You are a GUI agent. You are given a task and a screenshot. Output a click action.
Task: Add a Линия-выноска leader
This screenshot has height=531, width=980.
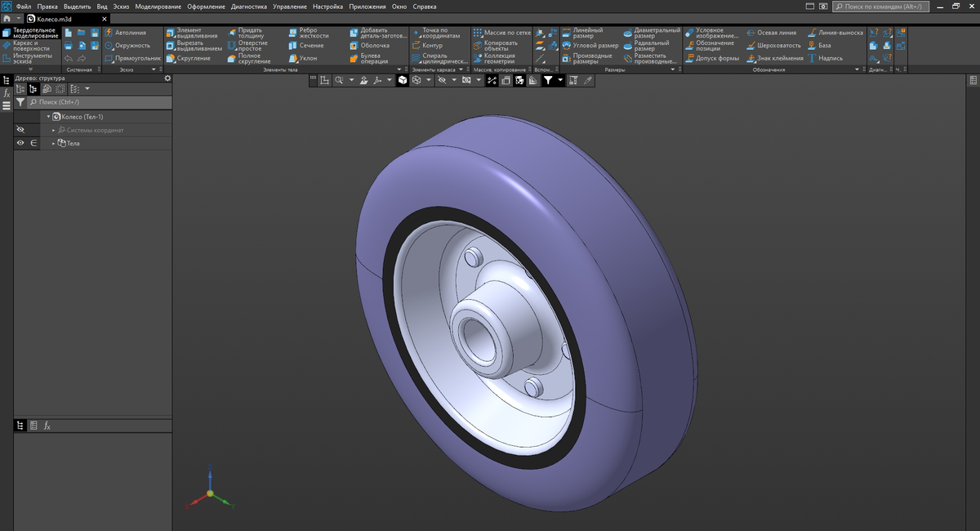835,33
